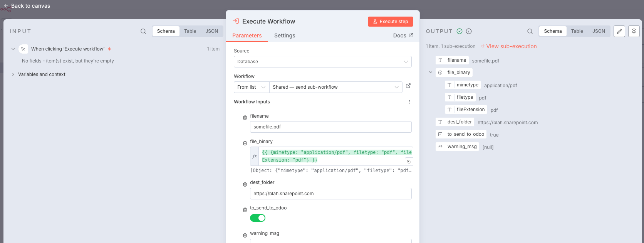Remove the dest_folder input via trash icon

tap(245, 184)
